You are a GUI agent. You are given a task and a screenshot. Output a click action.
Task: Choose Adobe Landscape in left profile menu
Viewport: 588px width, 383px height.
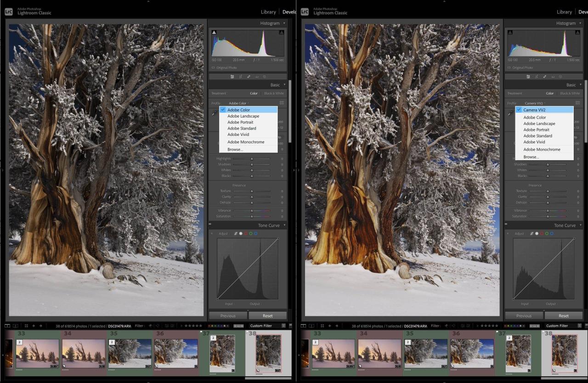tap(243, 116)
